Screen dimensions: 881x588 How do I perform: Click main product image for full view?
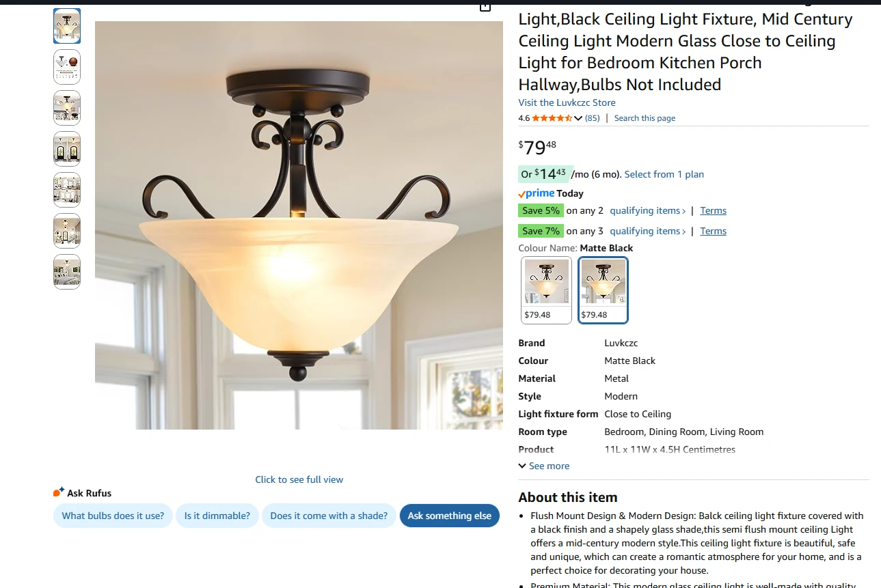[x=299, y=225]
